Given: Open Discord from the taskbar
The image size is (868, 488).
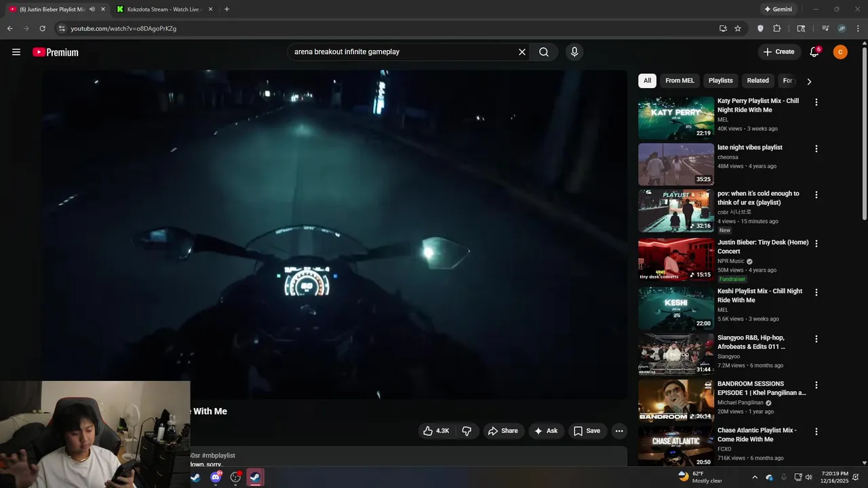Looking at the screenshot, I should 216,477.
